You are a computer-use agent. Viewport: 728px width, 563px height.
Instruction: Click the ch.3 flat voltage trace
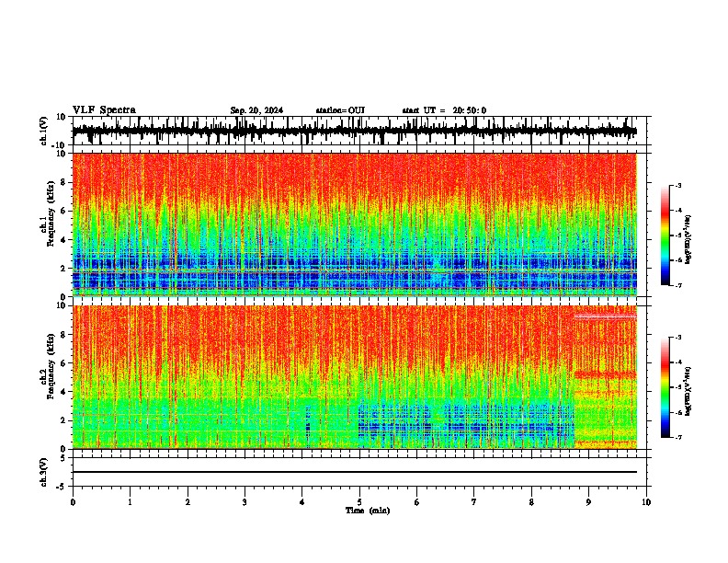tap(355, 472)
